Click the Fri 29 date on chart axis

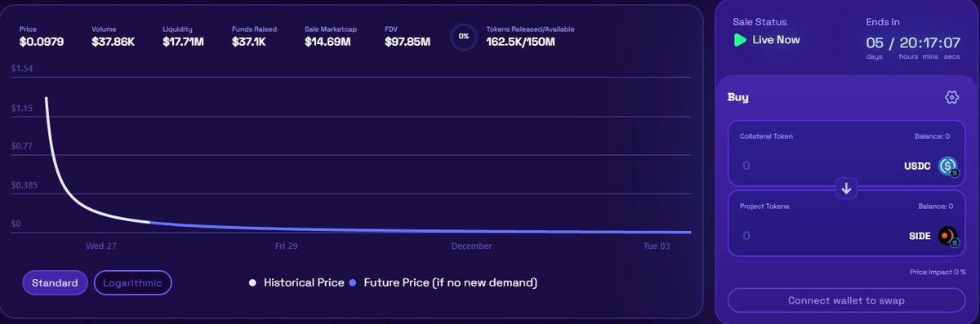[x=287, y=246]
